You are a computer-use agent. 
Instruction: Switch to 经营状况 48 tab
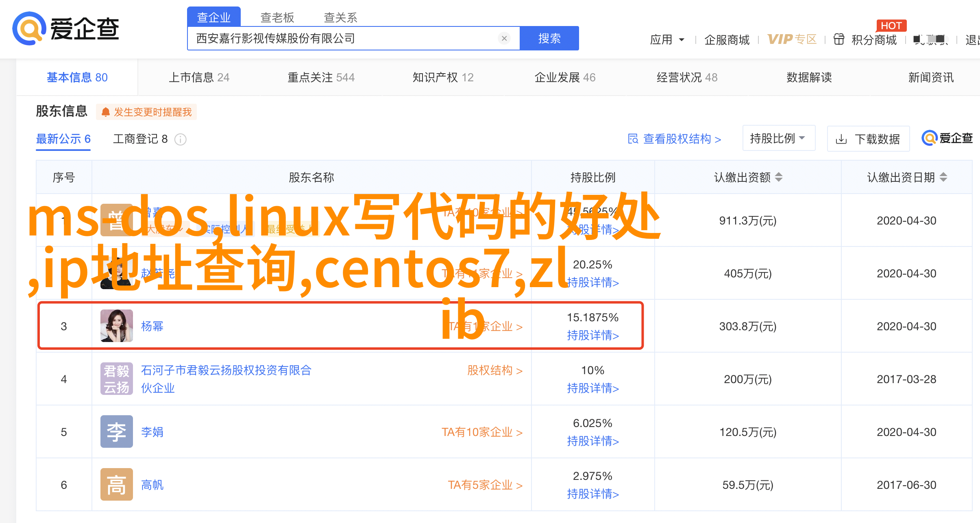[687, 77]
